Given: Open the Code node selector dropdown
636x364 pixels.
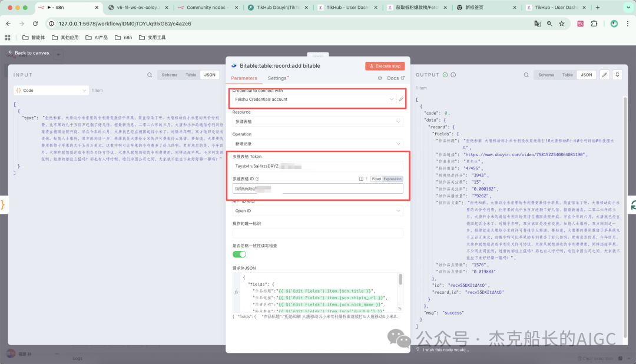Looking at the screenshot, I should tap(51, 90).
